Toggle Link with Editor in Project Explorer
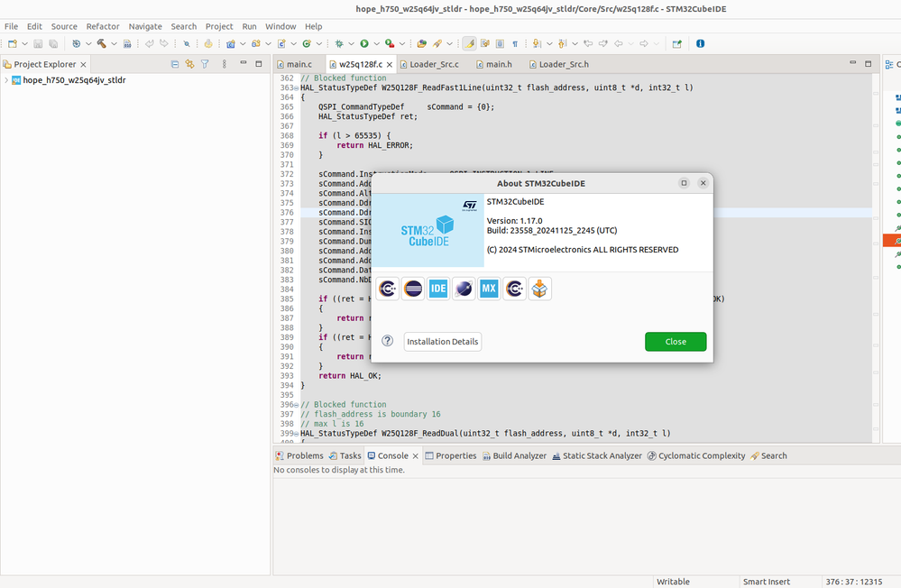Viewport: 901px width, 588px height. [189, 64]
